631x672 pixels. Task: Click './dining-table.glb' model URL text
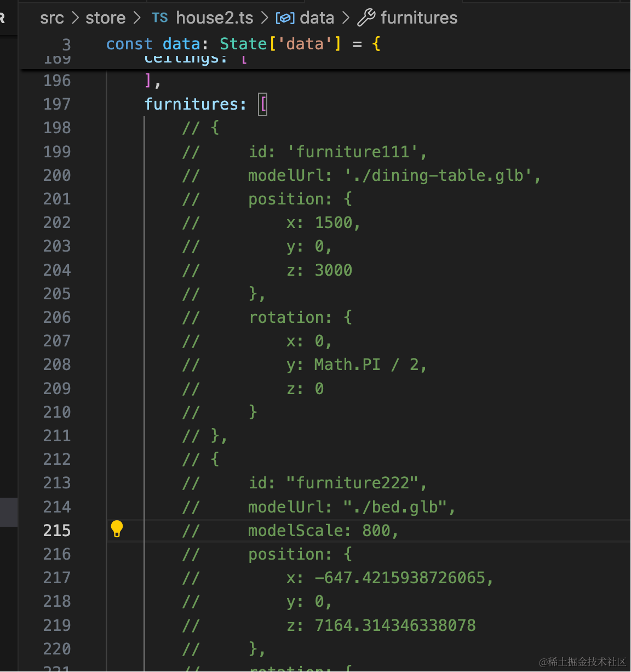click(438, 175)
